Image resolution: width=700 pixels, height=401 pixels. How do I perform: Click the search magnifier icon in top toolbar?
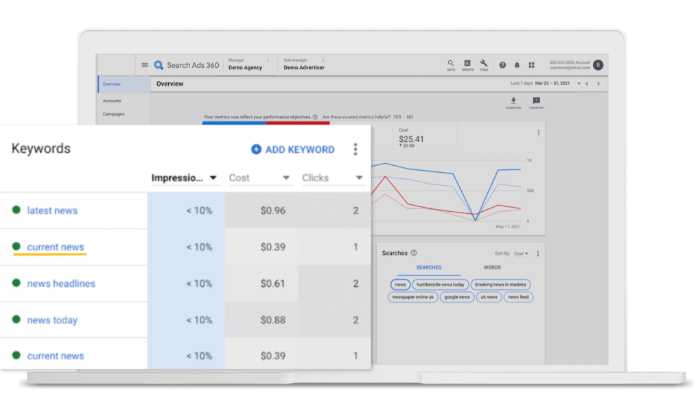pyautogui.click(x=450, y=65)
